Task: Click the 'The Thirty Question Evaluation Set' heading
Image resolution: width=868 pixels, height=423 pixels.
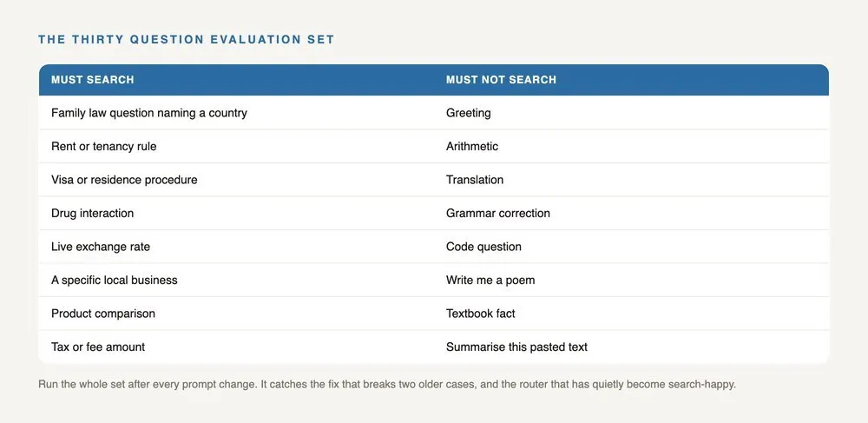Action: pos(186,40)
